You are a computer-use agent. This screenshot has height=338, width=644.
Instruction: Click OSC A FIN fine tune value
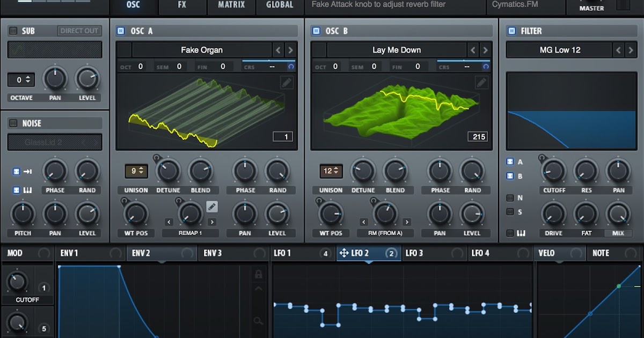pos(223,67)
